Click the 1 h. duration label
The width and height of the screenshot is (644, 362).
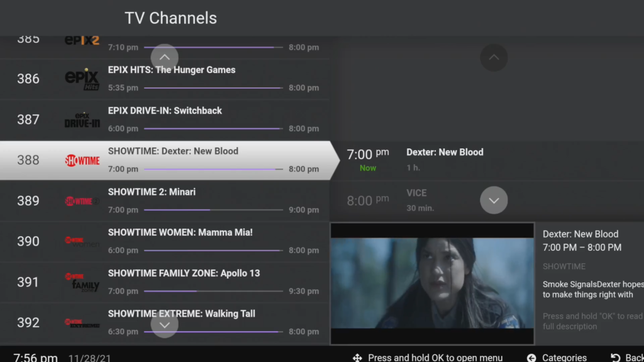click(413, 168)
